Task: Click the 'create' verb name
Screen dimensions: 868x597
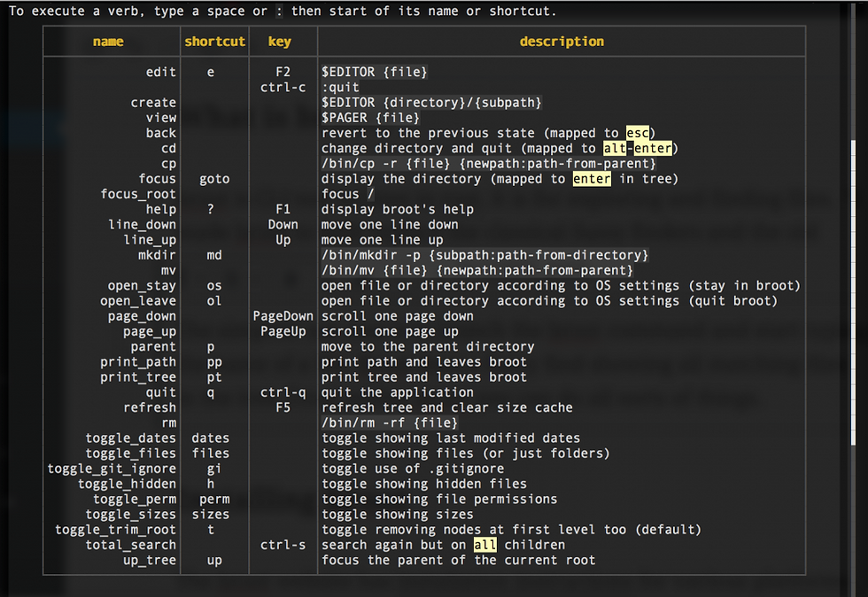Action: (x=153, y=103)
